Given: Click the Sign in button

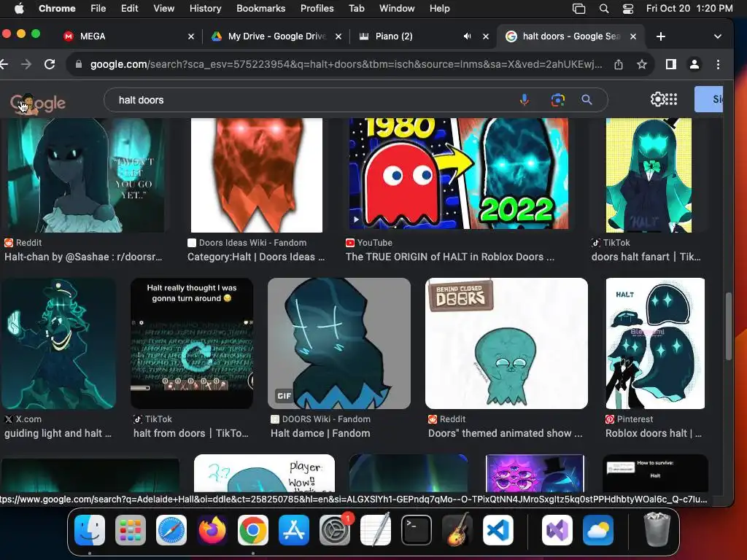Looking at the screenshot, I should click(709, 99).
